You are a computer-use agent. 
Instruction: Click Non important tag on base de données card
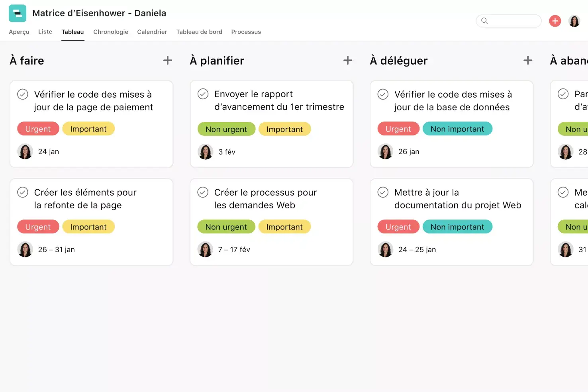[457, 129]
